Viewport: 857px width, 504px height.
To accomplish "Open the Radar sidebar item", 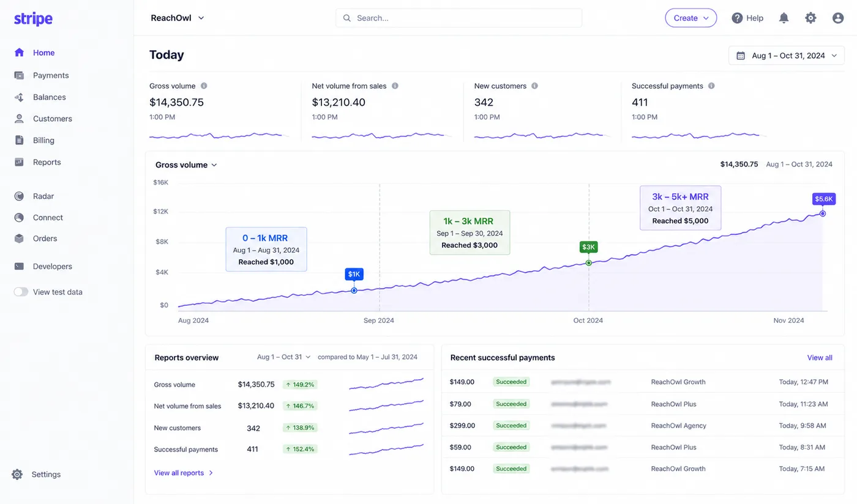I will 43,196.
